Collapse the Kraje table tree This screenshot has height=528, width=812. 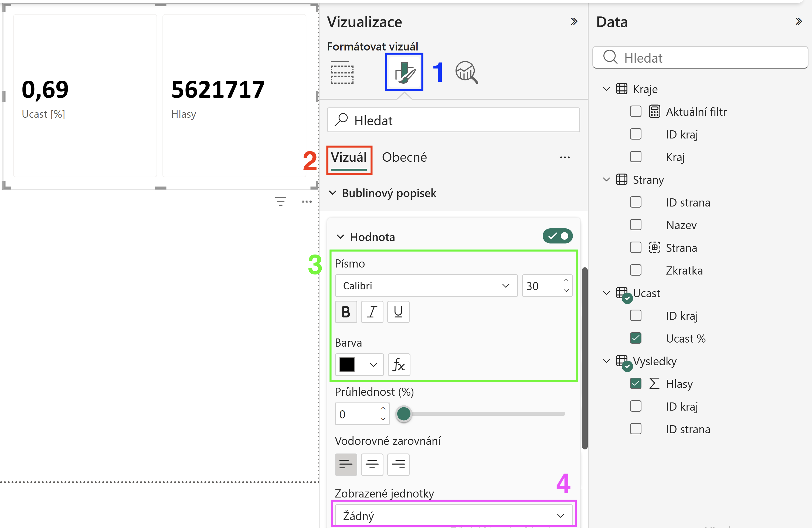(606, 89)
